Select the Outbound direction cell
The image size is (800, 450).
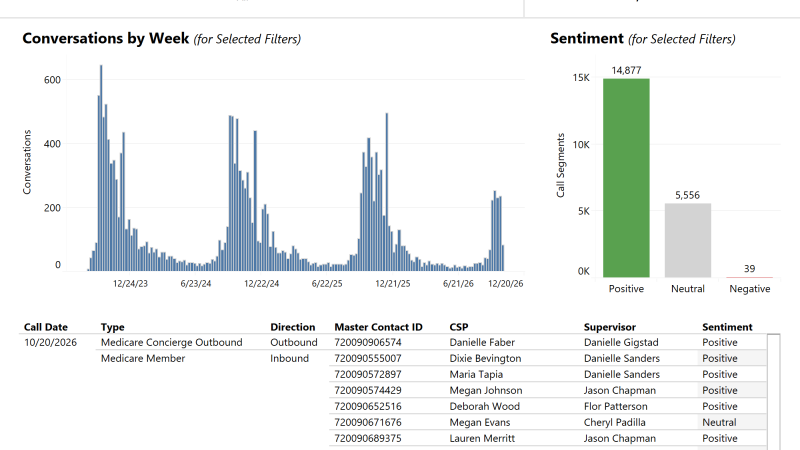tap(293, 342)
